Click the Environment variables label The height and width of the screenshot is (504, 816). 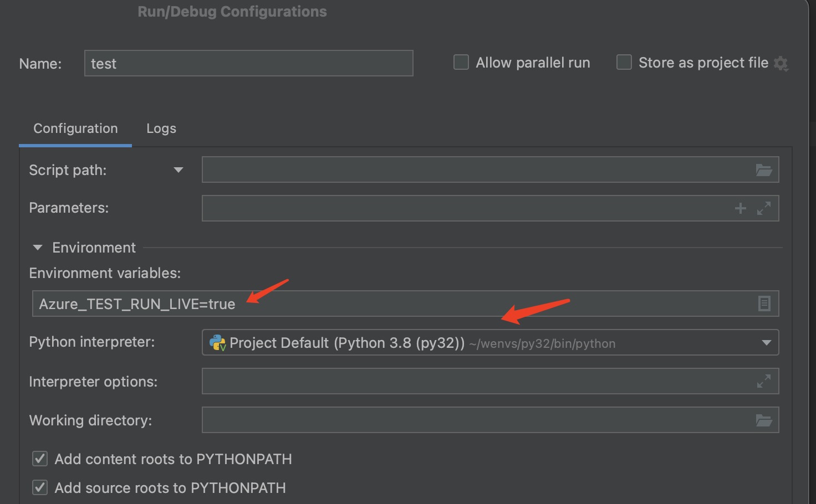coord(105,273)
